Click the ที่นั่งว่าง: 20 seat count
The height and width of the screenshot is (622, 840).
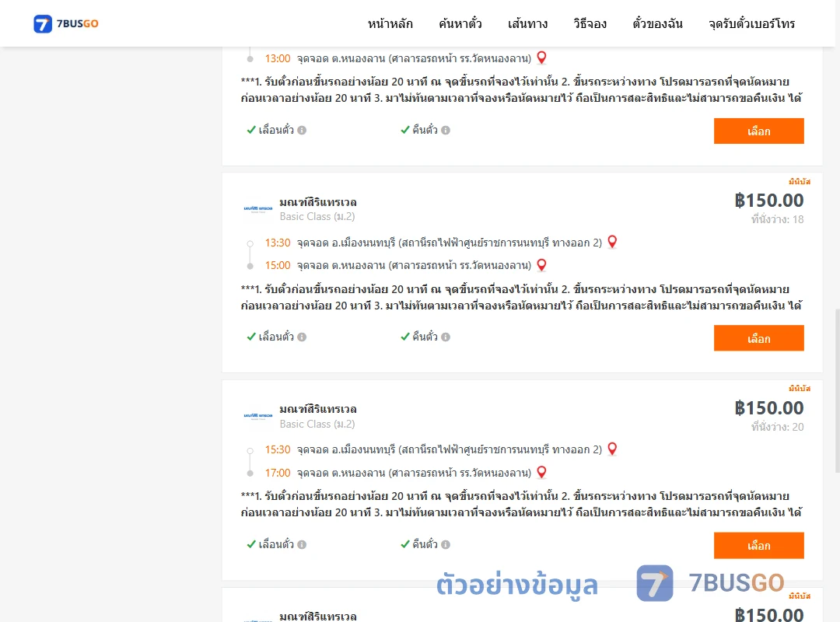(x=777, y=427)
